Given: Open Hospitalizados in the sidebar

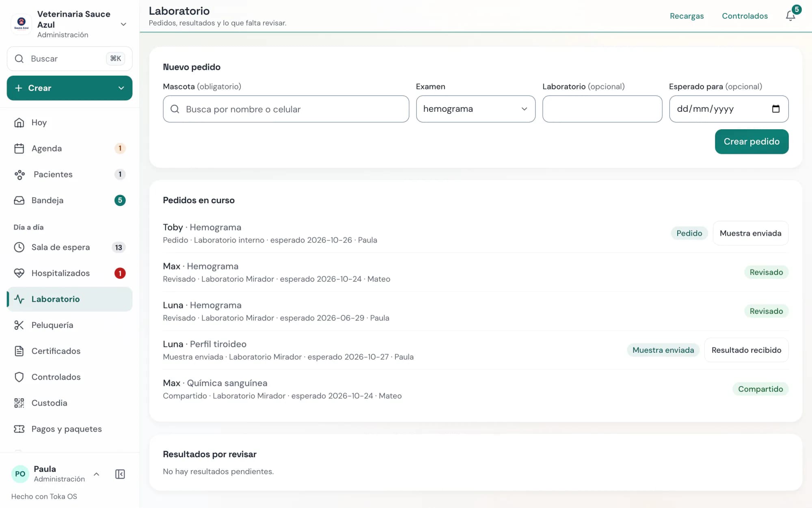Looking at the screenshot, I should [x=69, y=273].
